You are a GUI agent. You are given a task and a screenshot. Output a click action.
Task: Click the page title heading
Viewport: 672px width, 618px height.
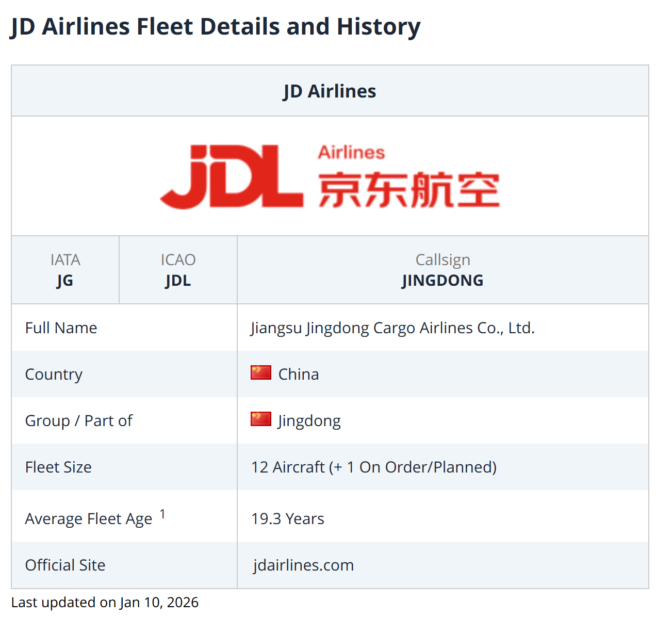tap(215, 27)
